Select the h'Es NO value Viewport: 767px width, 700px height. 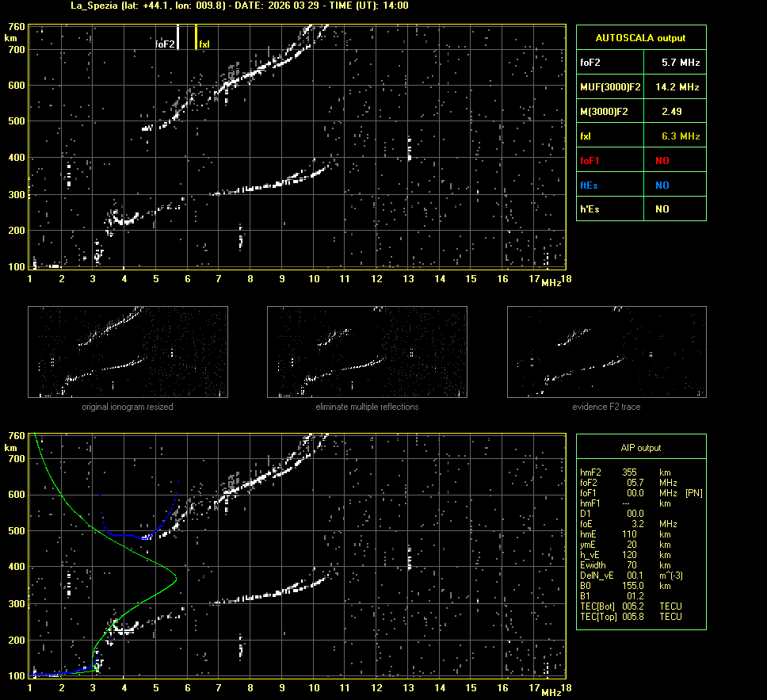(662, 209)
